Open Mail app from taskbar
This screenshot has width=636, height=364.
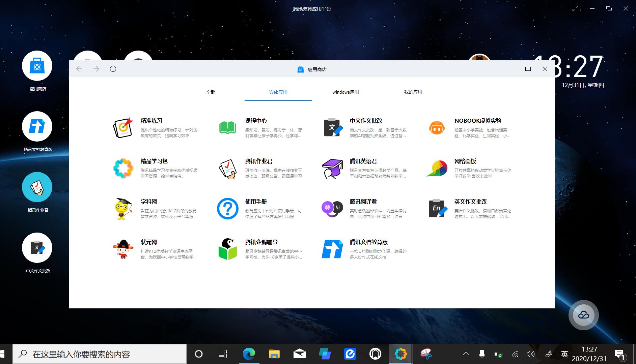tap(299, 354)
